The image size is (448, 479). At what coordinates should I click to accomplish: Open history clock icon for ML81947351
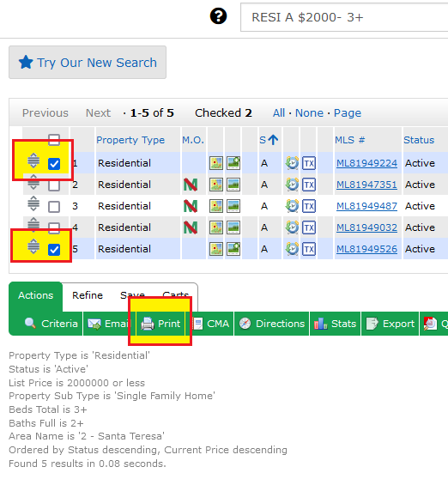(292, 185)
